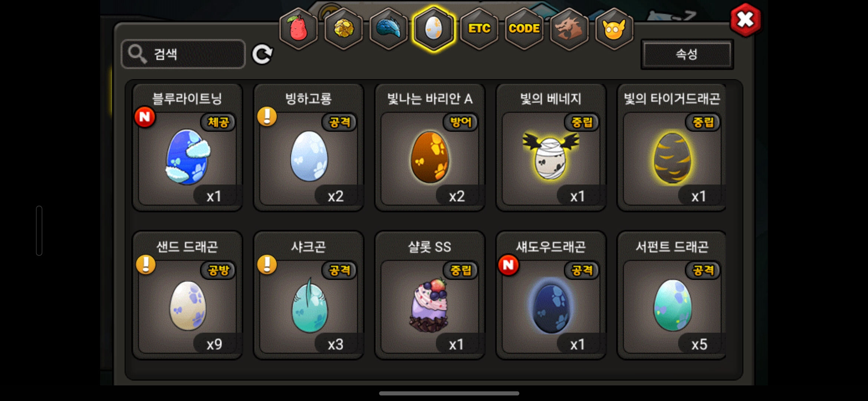The height and width of the screenshot is (401, 868).
Task: Click the 검색 search field
Action: point(183,54)
